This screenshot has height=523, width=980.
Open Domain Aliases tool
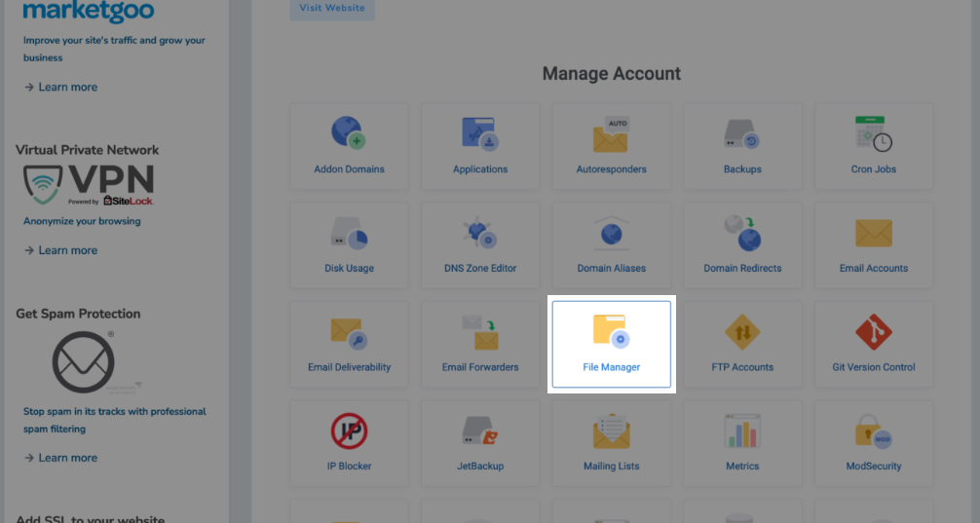coord(611,245)
